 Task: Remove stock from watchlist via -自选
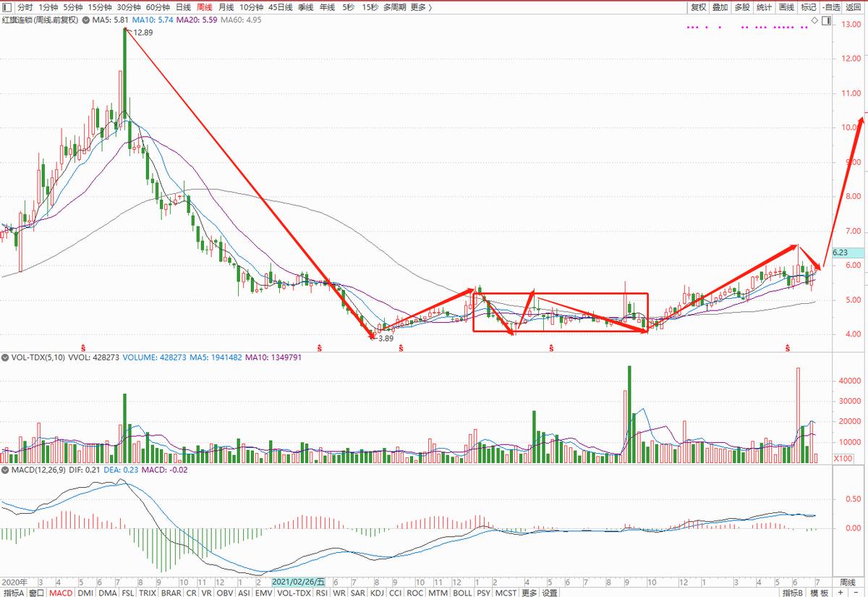click(831, 7)
